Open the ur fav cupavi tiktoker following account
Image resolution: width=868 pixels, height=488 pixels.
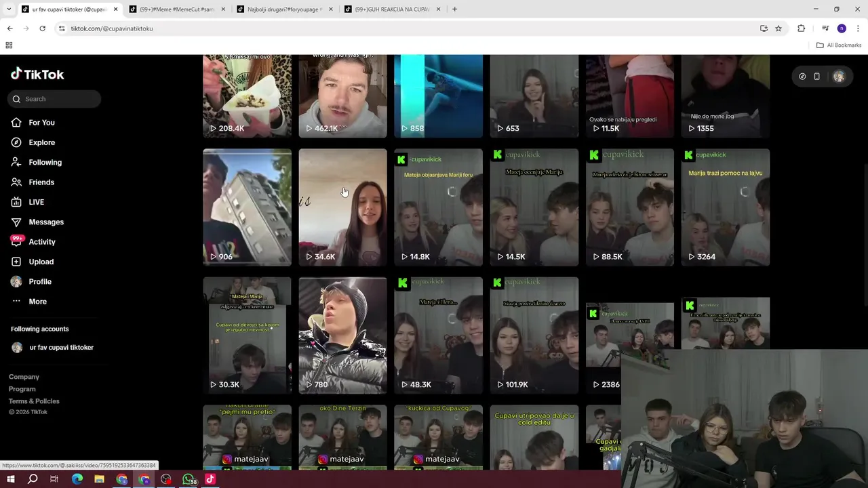click(x=53, y=348)
